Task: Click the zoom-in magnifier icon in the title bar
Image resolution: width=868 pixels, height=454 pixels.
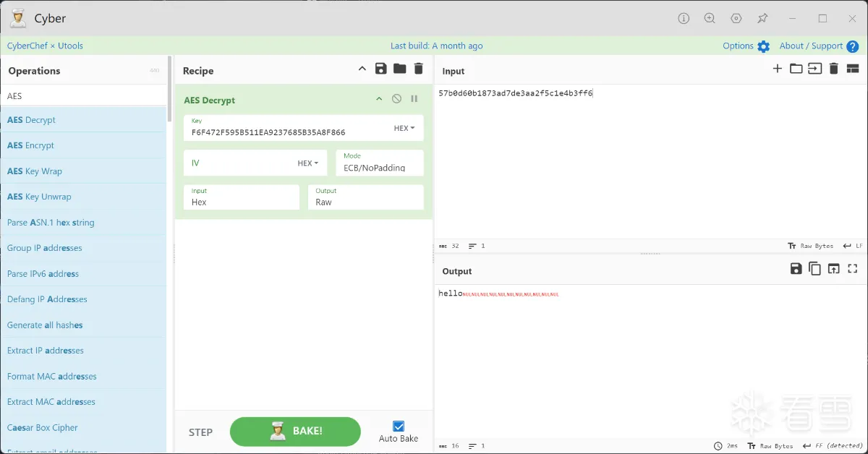Action: coord(710,18)
